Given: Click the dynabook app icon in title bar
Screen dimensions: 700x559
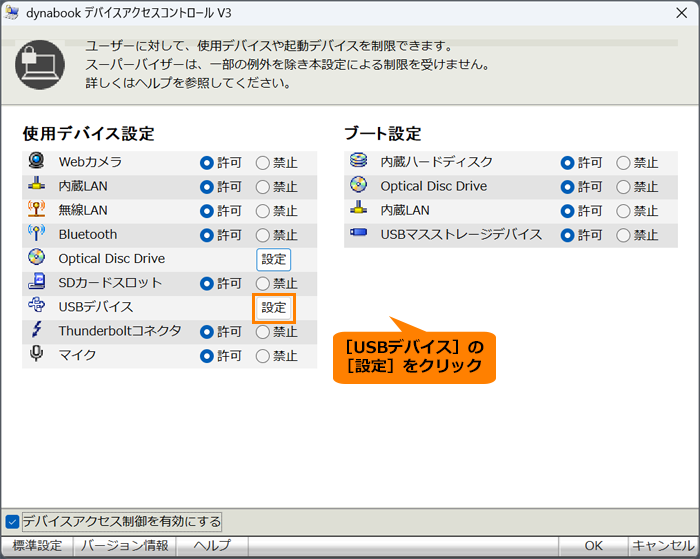Looking at the screenshot, I should pos(12,13).
